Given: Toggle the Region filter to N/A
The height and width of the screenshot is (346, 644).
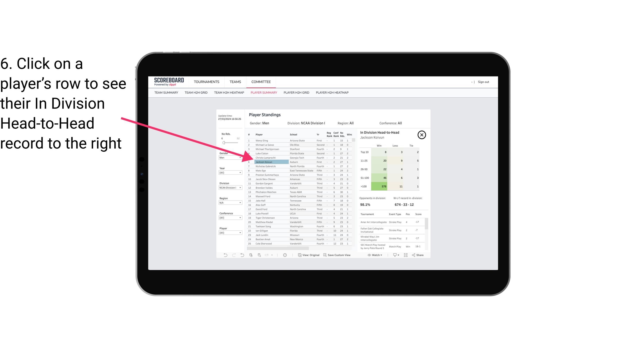Looking at the screenshot, I should 229,203.
